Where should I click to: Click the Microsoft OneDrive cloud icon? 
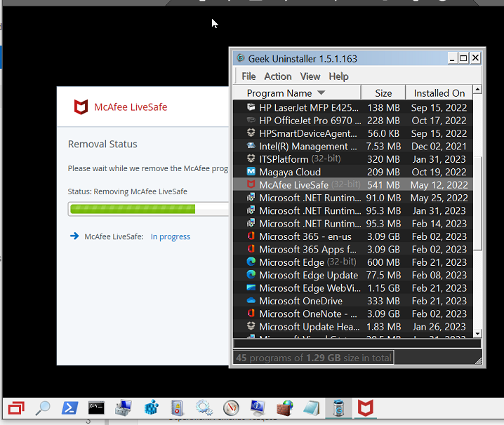coord(251,301)
